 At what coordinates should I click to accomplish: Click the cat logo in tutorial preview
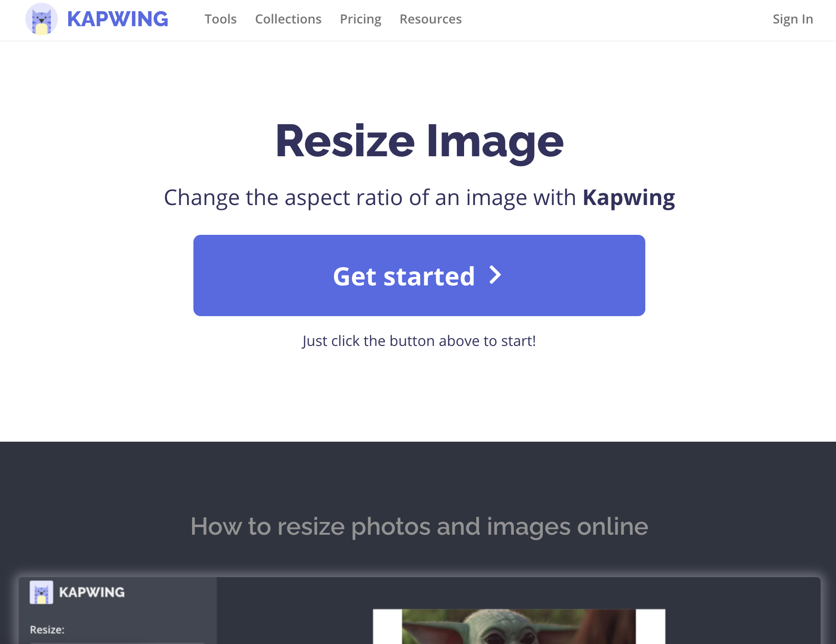tap(42, 592)
